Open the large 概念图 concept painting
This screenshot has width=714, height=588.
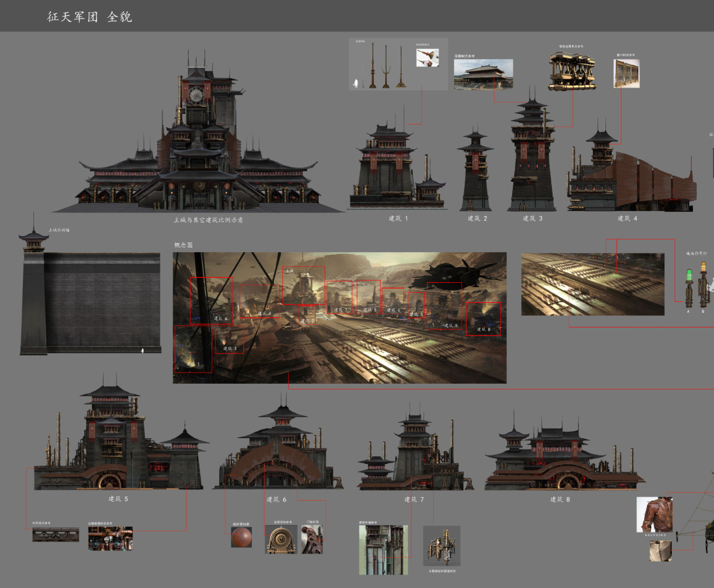(x=339, y=318)
